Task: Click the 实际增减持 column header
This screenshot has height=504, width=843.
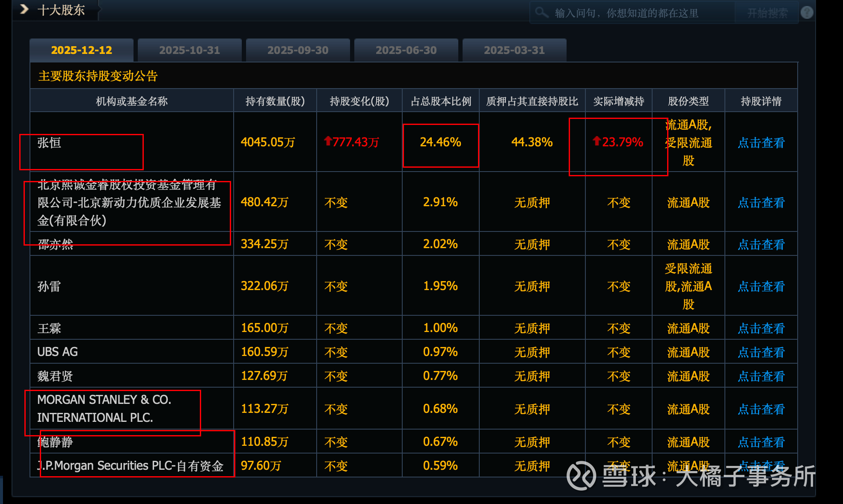Action: pyautogui.click(x=618, y=101)
